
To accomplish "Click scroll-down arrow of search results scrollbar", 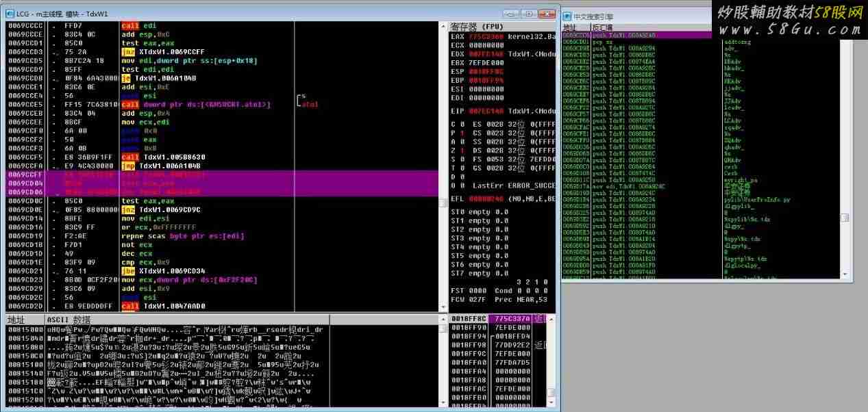I will pyautogui.click(x=845, y=274).
